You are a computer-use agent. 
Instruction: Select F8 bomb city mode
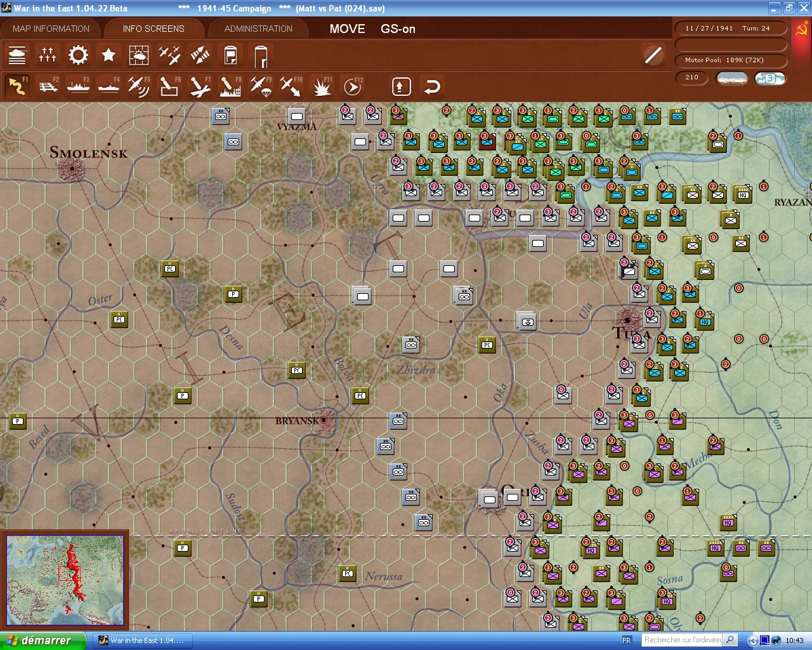[230, 86]
